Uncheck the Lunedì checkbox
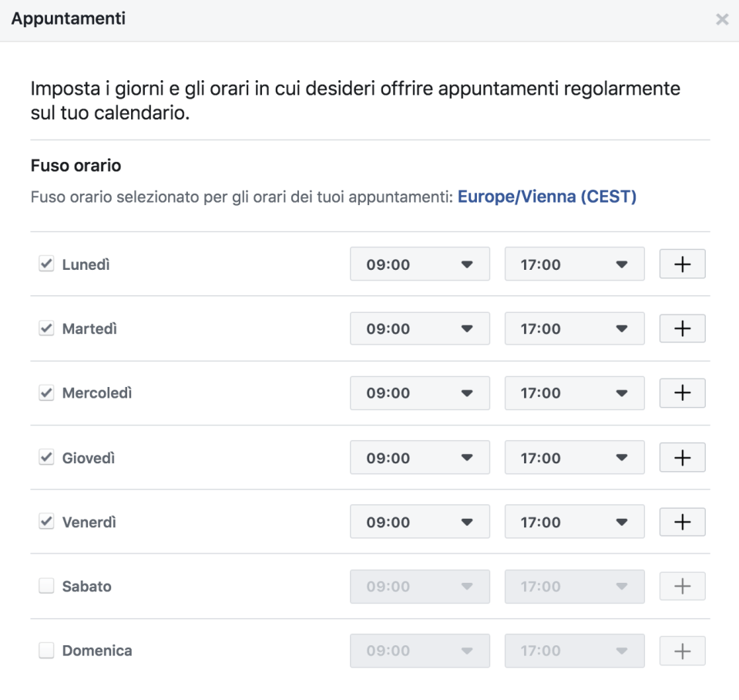 coord(47,264)
